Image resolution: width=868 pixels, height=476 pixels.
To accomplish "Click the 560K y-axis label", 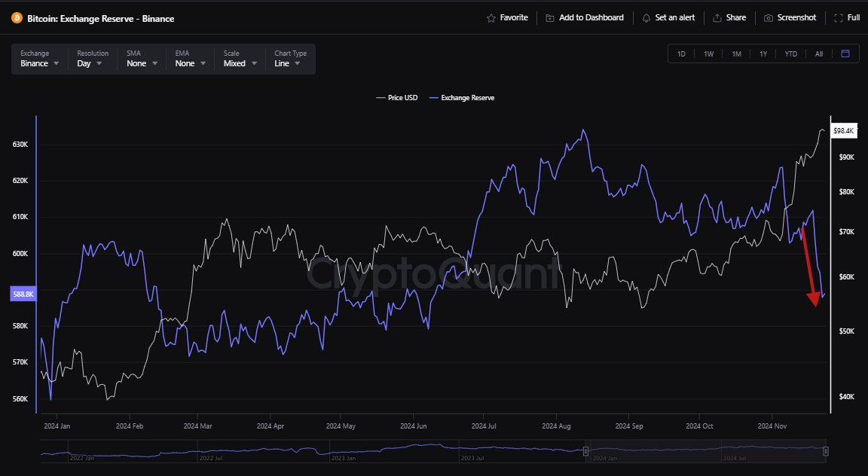I will click(20, 399).
